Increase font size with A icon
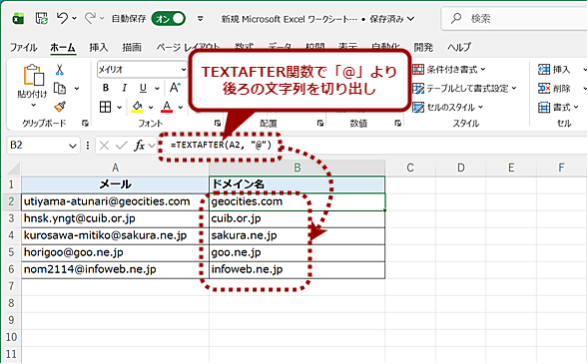588x364 pixels. point(175,88)
